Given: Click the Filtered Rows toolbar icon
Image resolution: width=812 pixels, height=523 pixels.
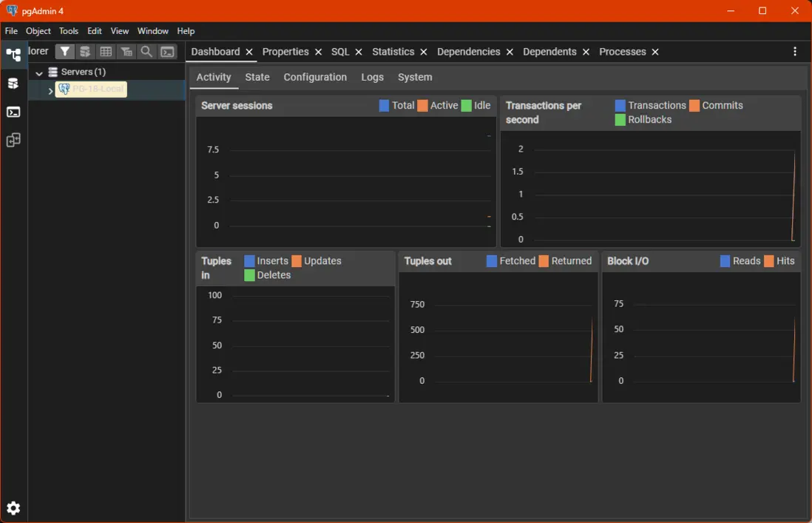Looking at the screenshot, I should pos(126,52).
